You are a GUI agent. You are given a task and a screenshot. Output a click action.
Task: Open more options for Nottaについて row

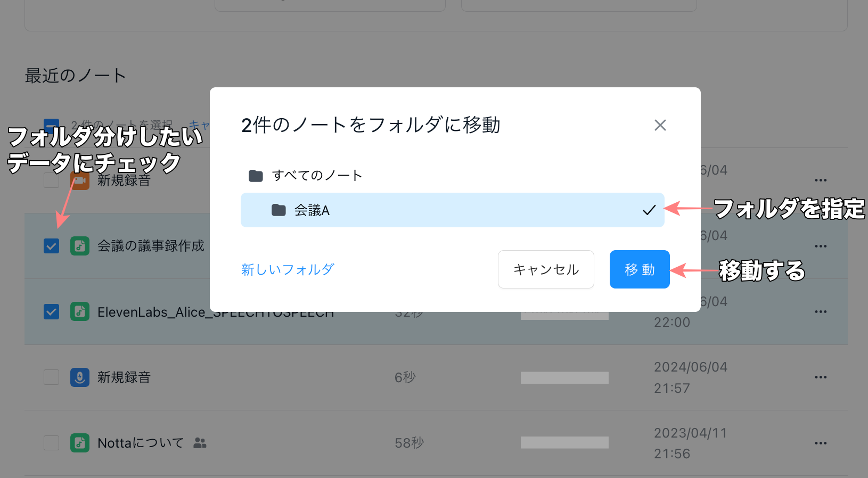pyautogui.click(x=821, y=443)
